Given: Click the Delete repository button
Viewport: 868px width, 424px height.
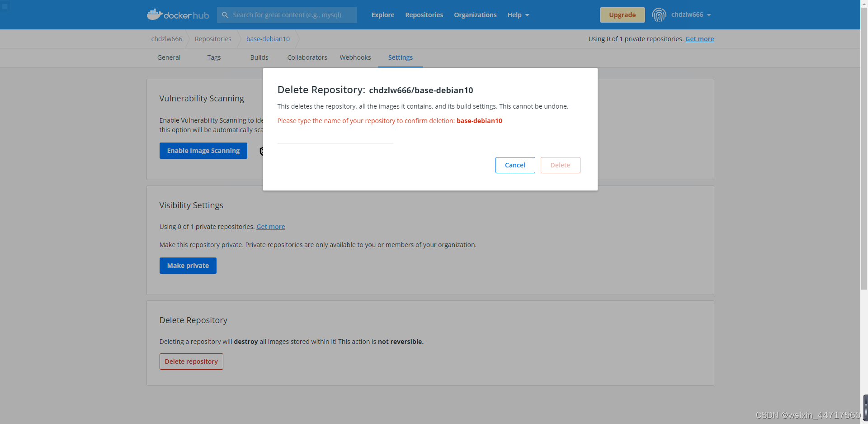Looking at the screenshot, I should (x=191, y=362).
